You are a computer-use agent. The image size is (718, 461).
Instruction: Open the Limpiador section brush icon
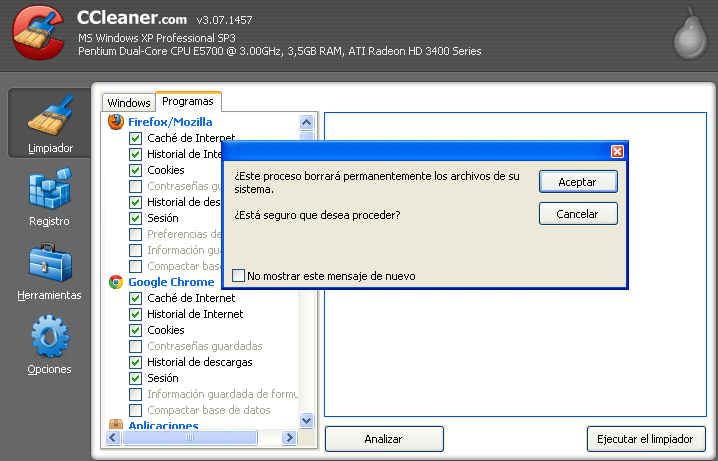[x=50, y=114]
